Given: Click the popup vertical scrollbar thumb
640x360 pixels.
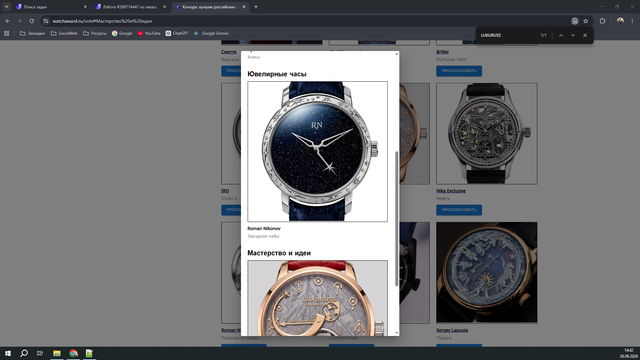Looking at the screenshot, I should [396, 219].
